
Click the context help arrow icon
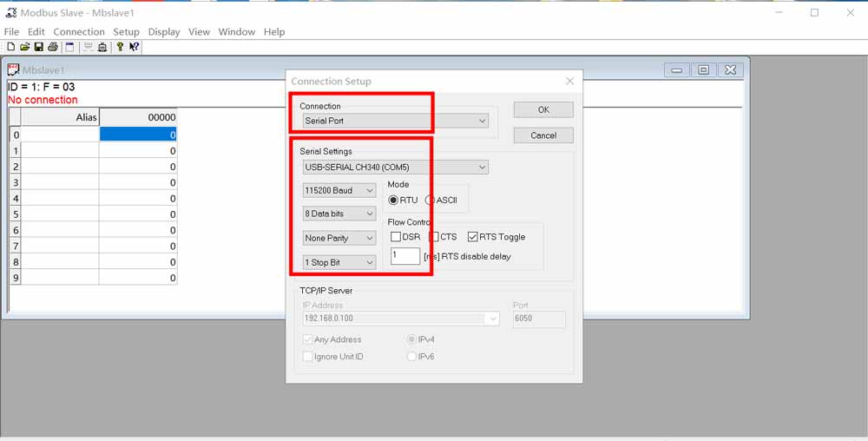(x=134, y=47)
